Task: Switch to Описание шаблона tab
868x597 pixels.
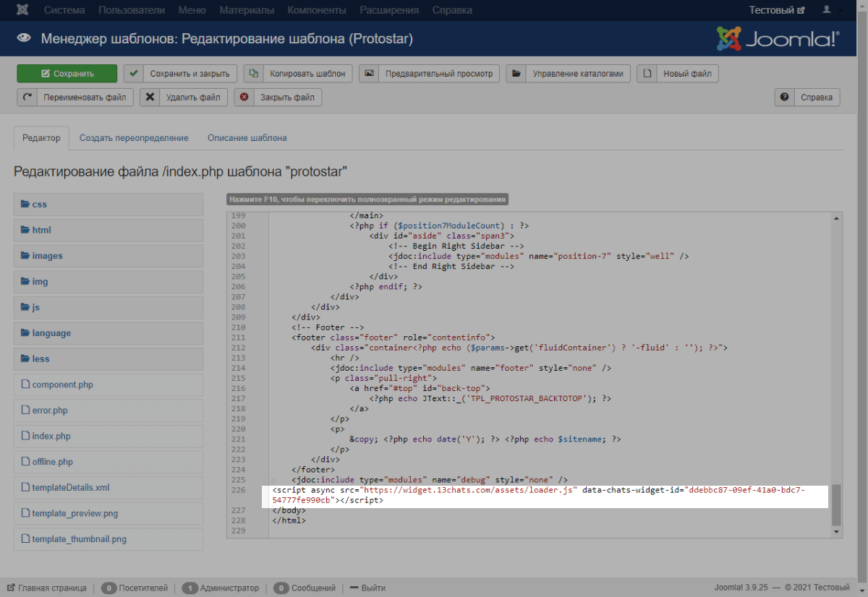Action: [247, 138]
